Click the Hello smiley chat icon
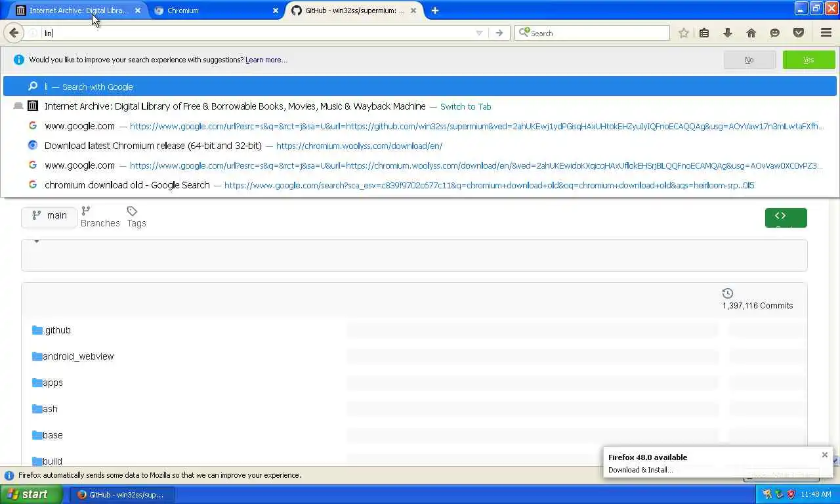The image size is (840, 504). (x=775, y=33)
